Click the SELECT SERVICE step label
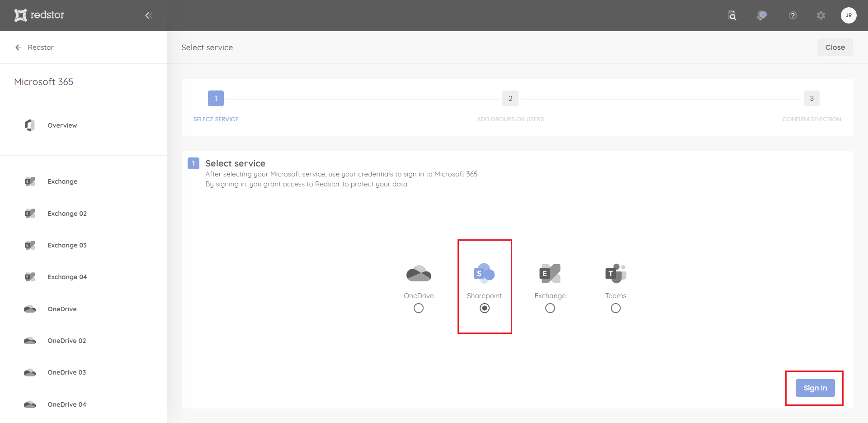868x423 pixels. (x=216, y=119)
